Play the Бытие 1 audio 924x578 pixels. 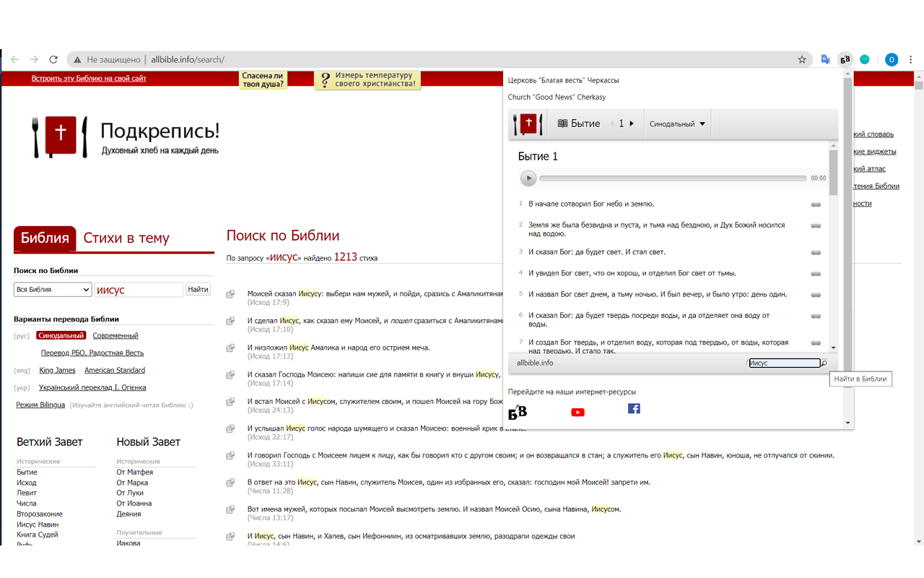point(528,178)
